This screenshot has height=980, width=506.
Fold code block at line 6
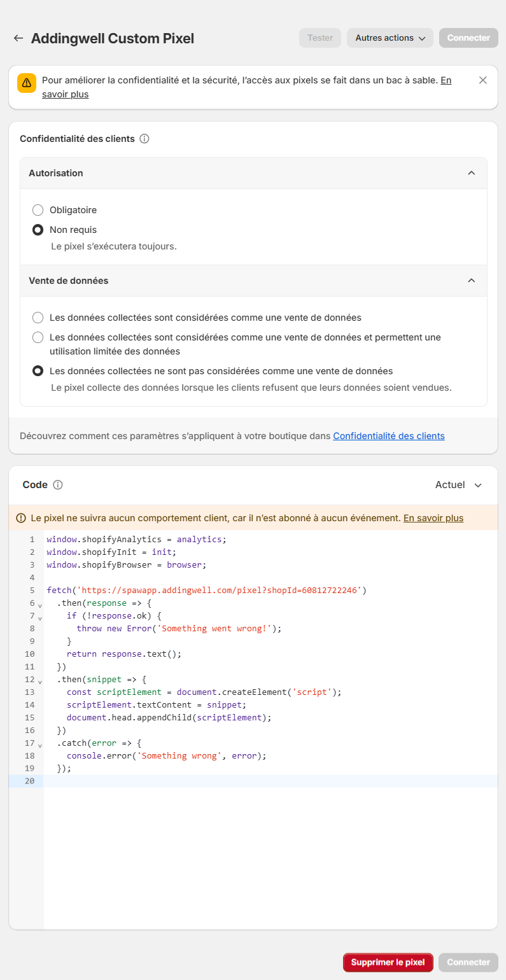tap(39, 605)
